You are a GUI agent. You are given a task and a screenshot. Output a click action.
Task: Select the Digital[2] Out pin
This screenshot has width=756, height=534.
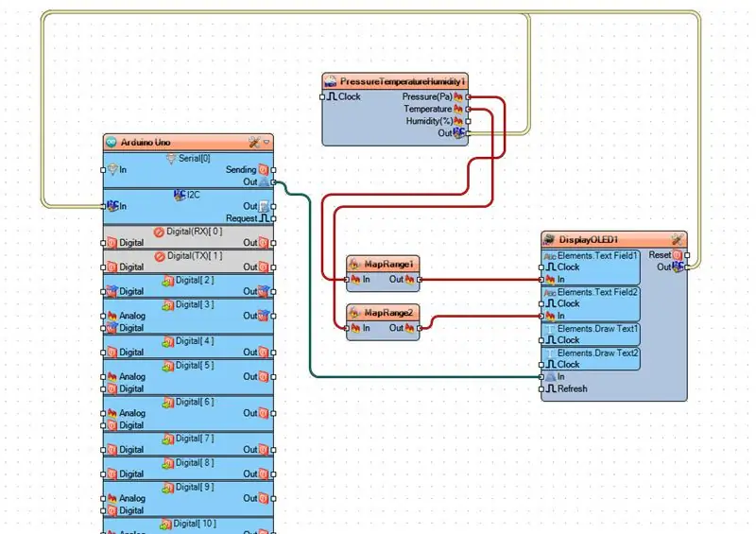(273, 291)
